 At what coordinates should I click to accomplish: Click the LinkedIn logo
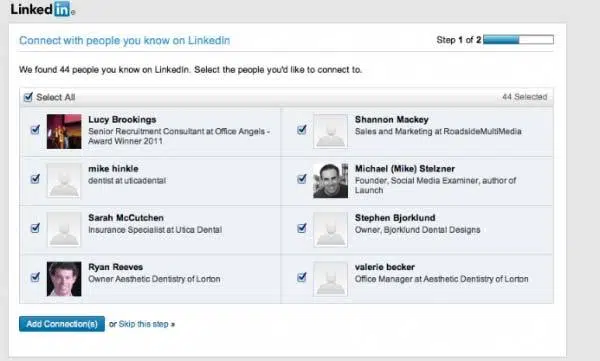tap(42, 9)
